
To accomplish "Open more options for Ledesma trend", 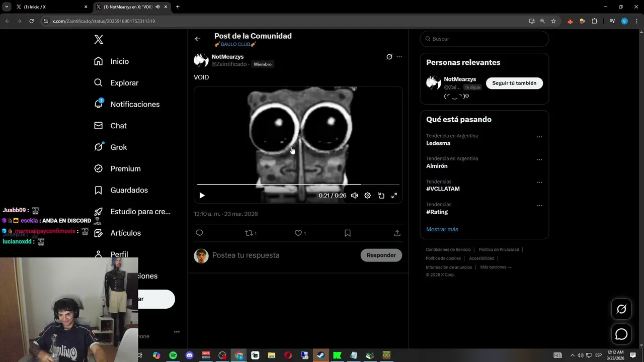I will [539, 137].
